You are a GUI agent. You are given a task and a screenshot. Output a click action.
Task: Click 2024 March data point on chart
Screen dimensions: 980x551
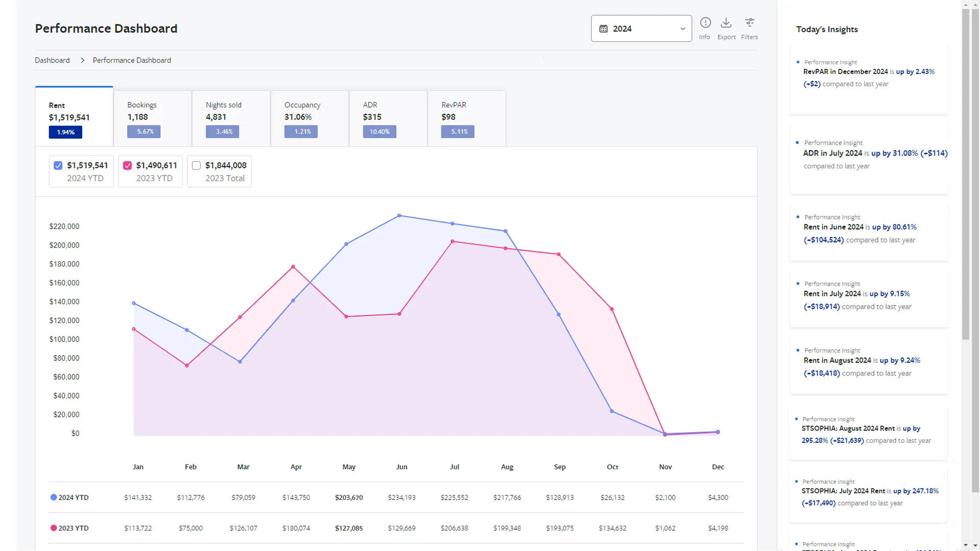click(x=240, y=362)
